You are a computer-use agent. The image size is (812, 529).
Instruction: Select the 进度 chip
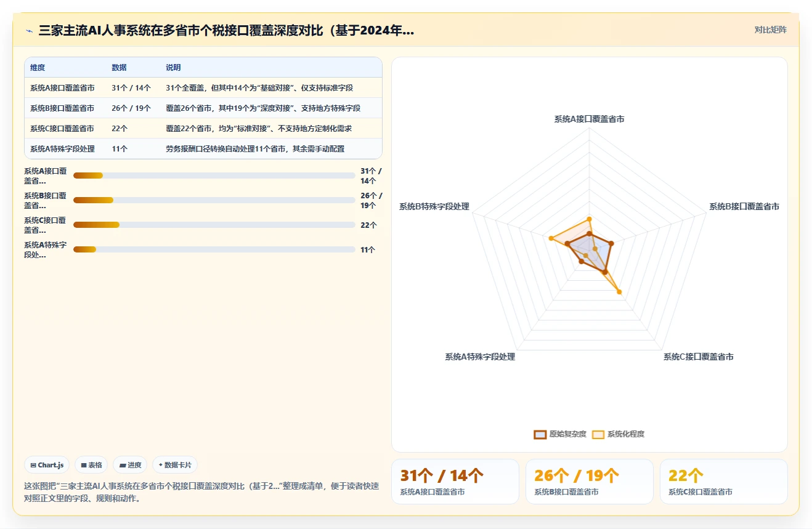point(130,465)
